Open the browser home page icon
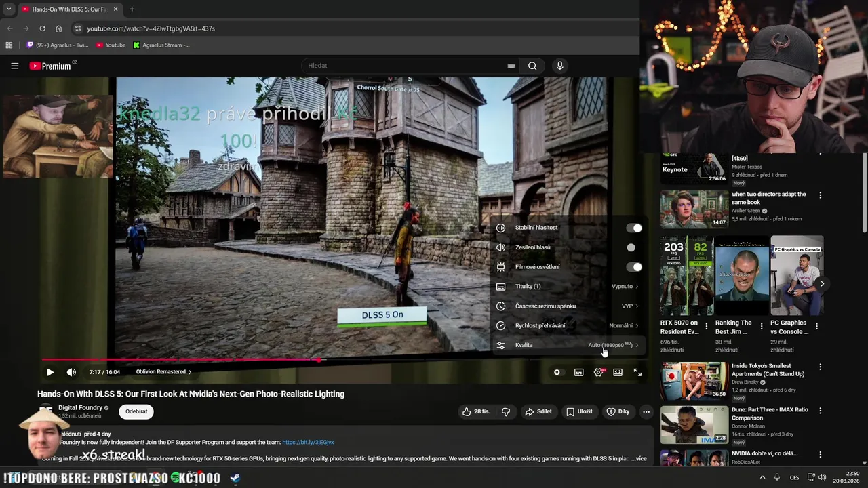 pyautogui.click(x=58, y=28)
